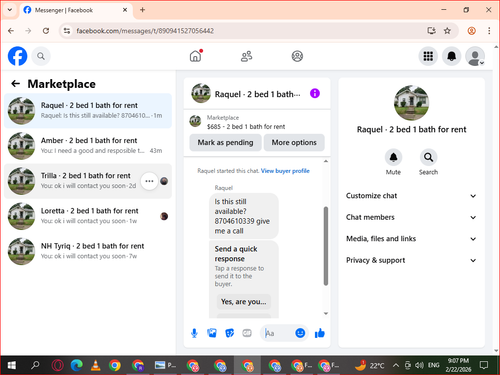Click the Facebook logo
The image size is (500, 375).
[x=17, y=56]
